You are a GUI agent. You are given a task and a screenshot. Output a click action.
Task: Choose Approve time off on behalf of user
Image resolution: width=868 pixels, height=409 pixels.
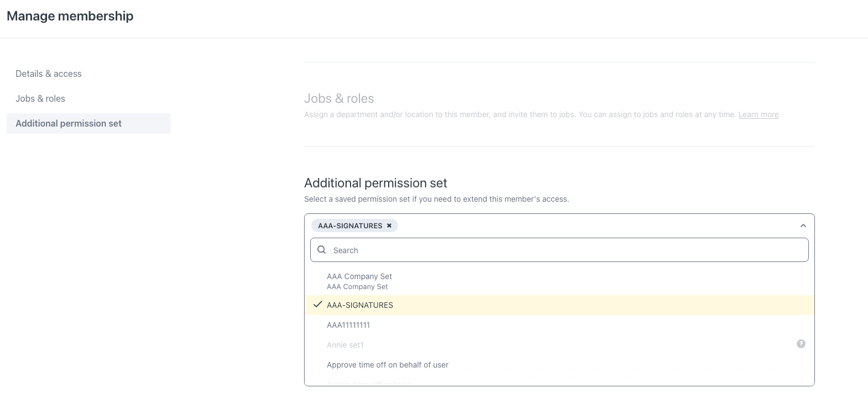tap(388, 365)
